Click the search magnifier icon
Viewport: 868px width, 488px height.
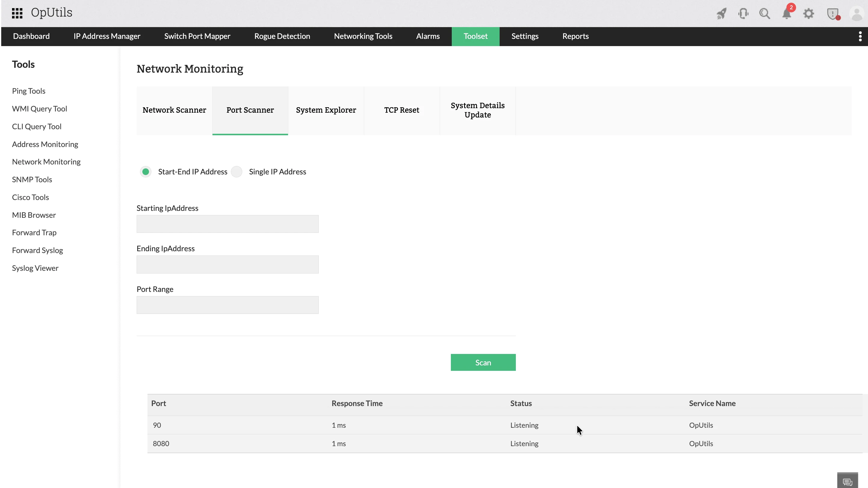coord(764,14)
